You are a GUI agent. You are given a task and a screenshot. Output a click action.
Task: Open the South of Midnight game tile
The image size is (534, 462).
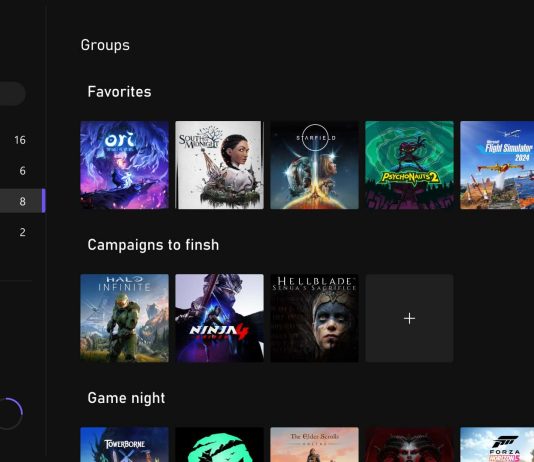219,165
